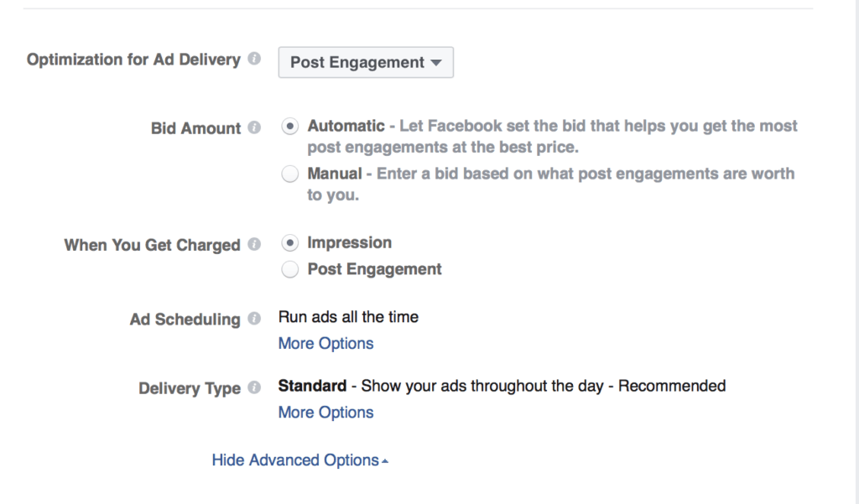Click the Bid Amount info icon
The image size is (859, 504).
(x=254, y=128)
